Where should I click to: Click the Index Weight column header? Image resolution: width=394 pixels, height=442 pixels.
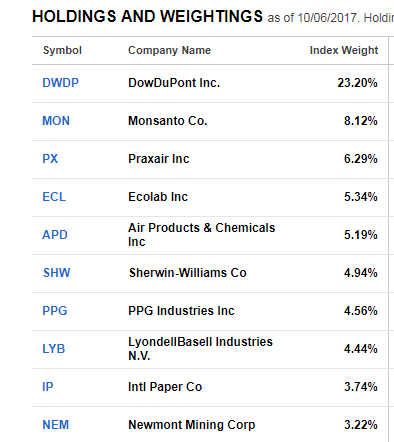344,50
